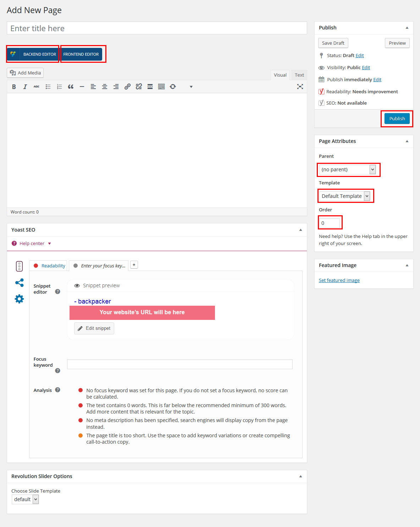Open the Parent page dropdown
The height and width of the screenshot is (527, 420).
pyautogui.click(x=348, y=170)
